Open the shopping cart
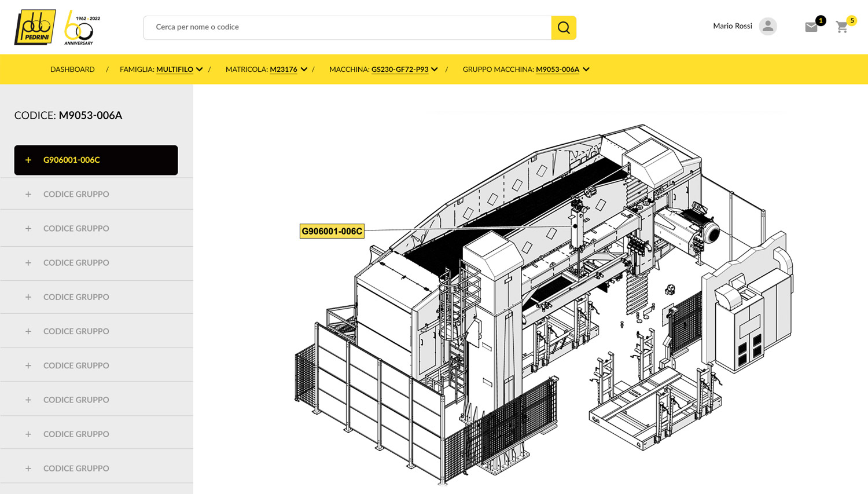 pyautogui.click(x=841, y=28)
